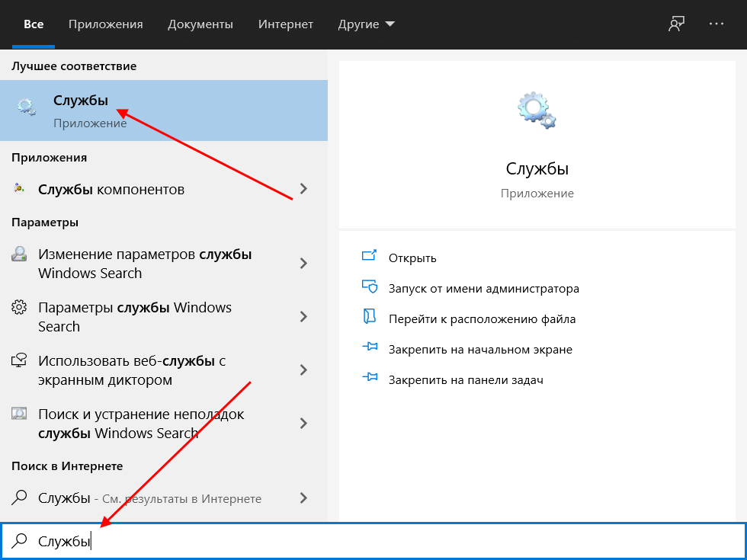Open Поиск и устранение неполадок службы Windows Search
This screenshot has width=747, height=560.
pyautogui.click(x=164, y=424)
